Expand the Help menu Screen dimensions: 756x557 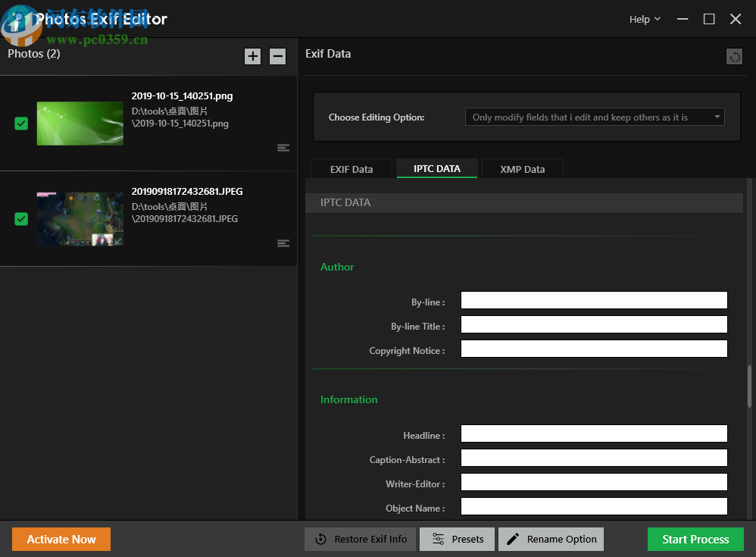pyautogui.click(x=644, y=19)
